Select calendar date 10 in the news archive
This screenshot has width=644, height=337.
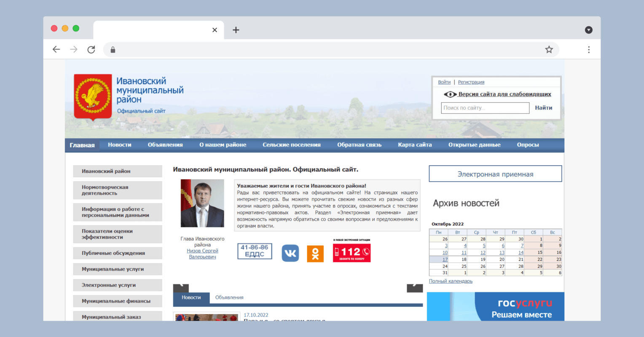[445, 252]
